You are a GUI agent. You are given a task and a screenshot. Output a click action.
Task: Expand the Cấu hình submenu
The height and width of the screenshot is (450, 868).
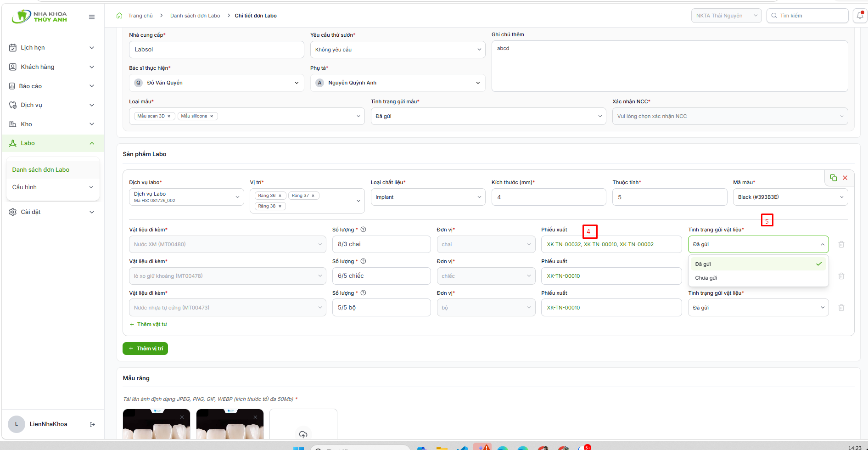53,187
